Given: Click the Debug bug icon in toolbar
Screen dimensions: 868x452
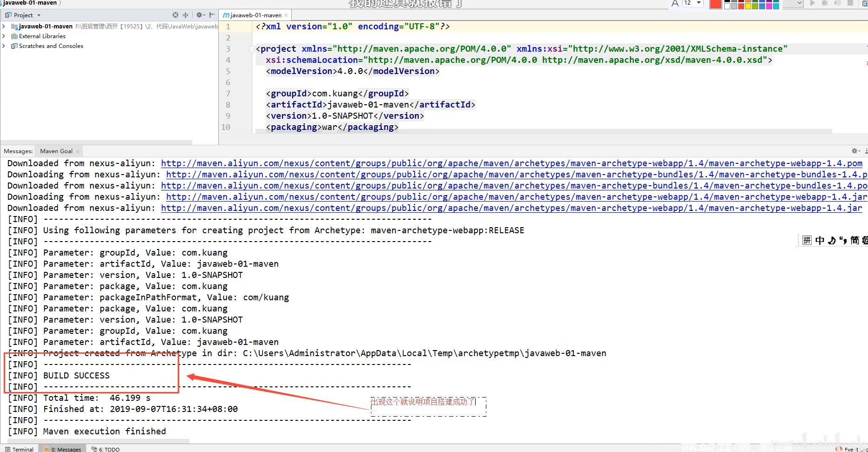Looking at the screenshot, I should coord(825,3).
